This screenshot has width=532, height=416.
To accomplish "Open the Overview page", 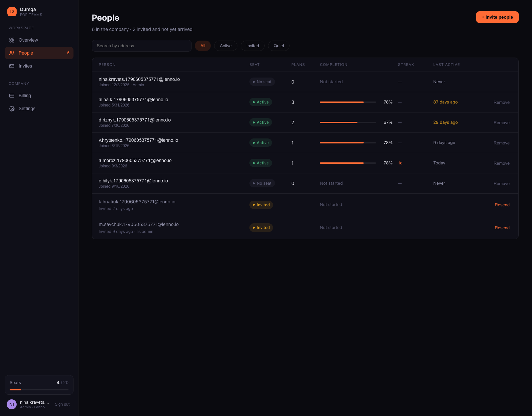I will tap(39, 40).
